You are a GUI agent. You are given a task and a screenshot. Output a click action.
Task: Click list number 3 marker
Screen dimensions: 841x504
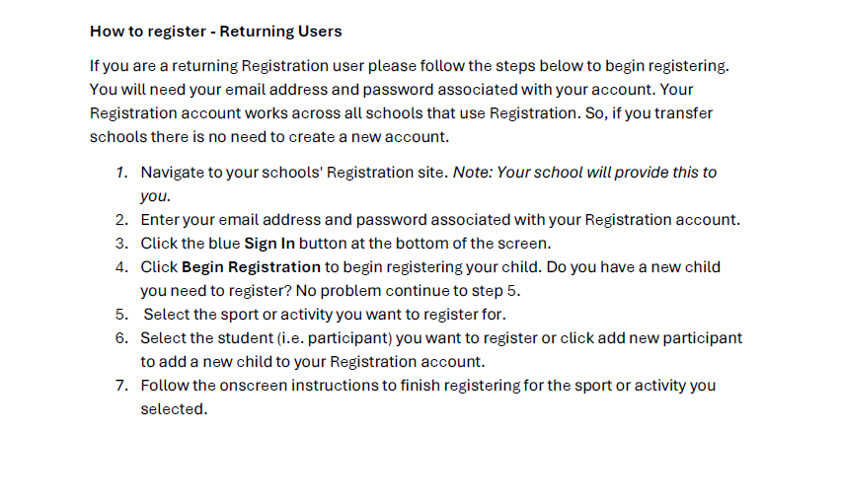(x=121, y=244)
